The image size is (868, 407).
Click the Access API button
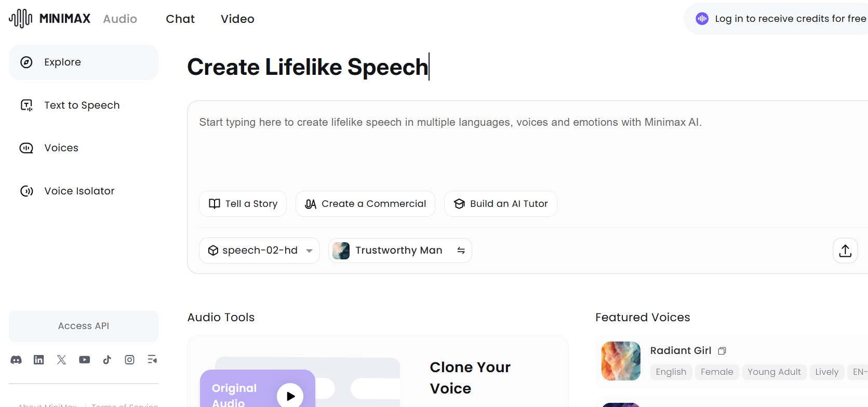(84, 326)
